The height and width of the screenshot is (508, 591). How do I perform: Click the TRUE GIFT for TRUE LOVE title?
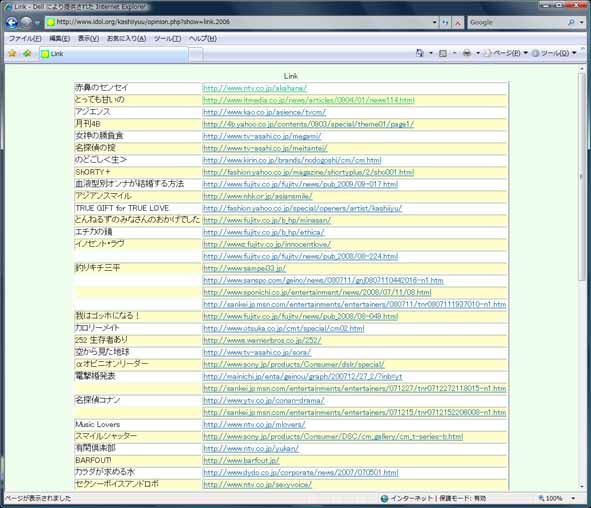pyautogui.click(x=122, y=208)
